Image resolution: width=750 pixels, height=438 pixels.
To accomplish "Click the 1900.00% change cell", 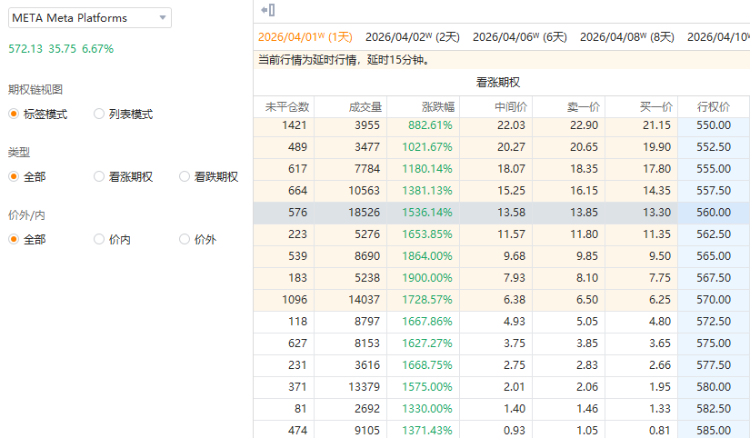I will [x=428, y=277].
